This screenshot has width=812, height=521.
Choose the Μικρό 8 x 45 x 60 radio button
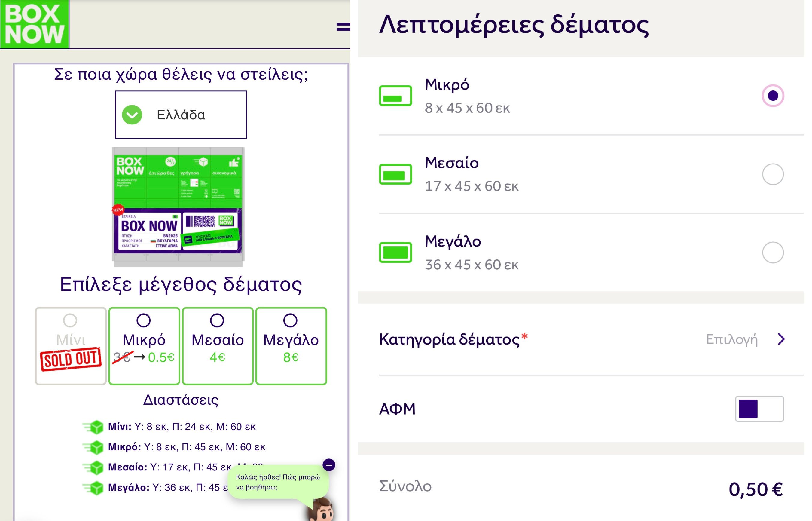pos(773,96)
